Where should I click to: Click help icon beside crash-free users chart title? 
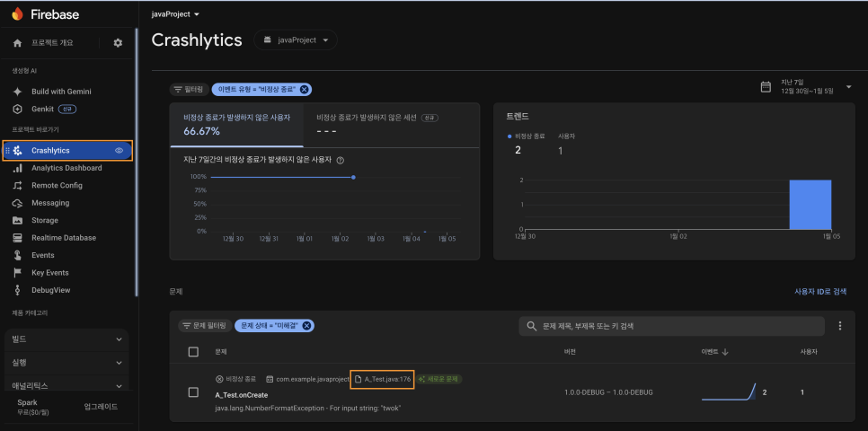point(341,161)
